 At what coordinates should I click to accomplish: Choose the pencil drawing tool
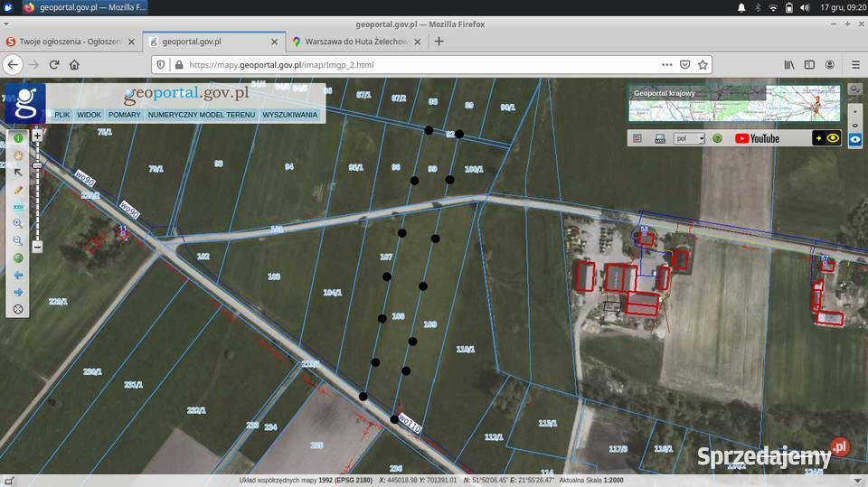pyautogui.click(x=18, y=190)
